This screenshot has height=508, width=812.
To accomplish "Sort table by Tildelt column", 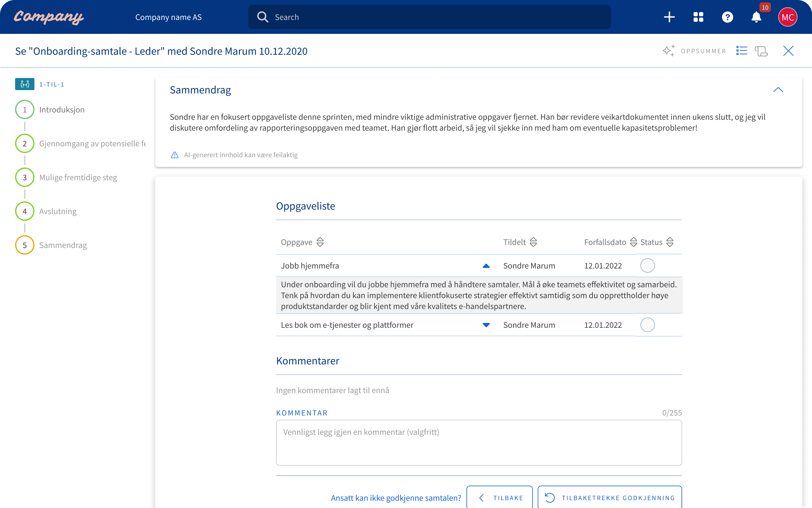I will (x=533, y=242).
